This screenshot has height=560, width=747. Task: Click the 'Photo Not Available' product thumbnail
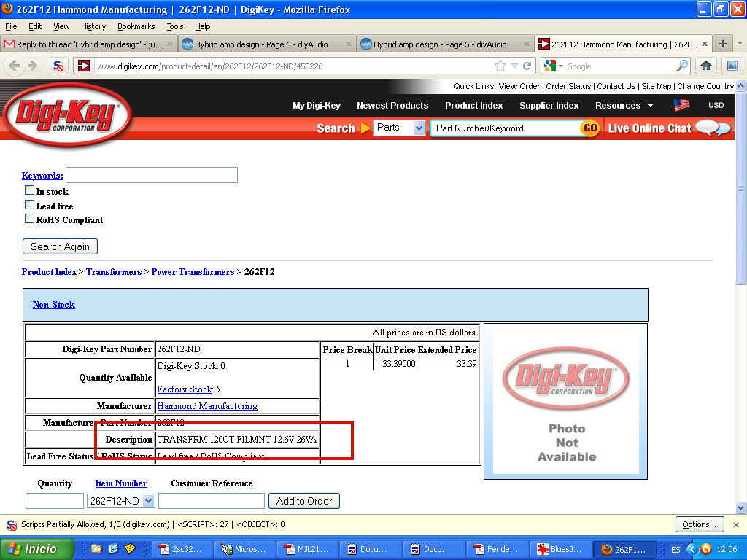click(x=566, y=402)
